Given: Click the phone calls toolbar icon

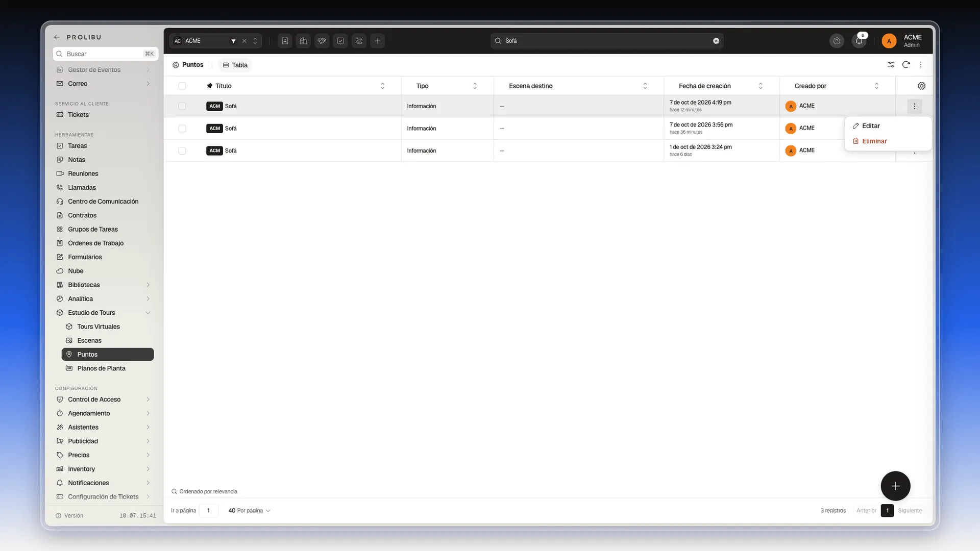Looking at the screenshot, I should click(359, 41).
